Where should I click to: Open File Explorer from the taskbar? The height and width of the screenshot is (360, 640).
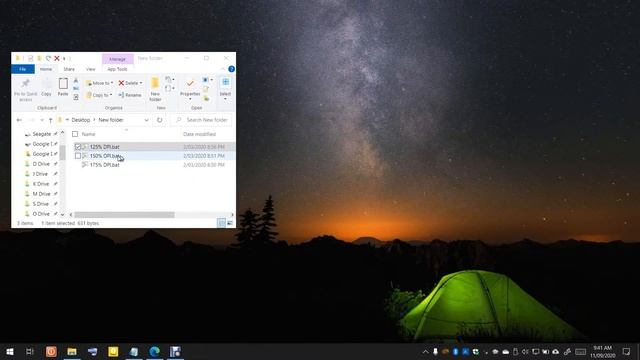[72, 351]
